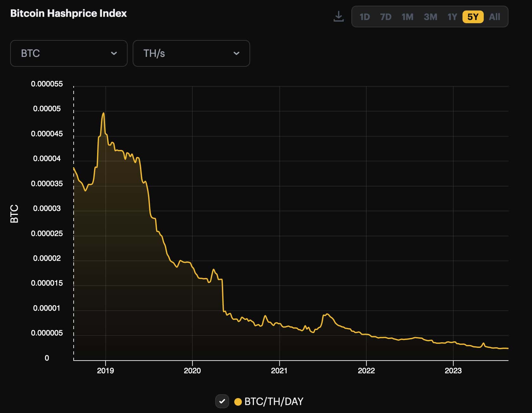The height and width of the screenshot is (413, 532).
Task: Click the peak of the hashprice curve
Action: pos(103,113)
